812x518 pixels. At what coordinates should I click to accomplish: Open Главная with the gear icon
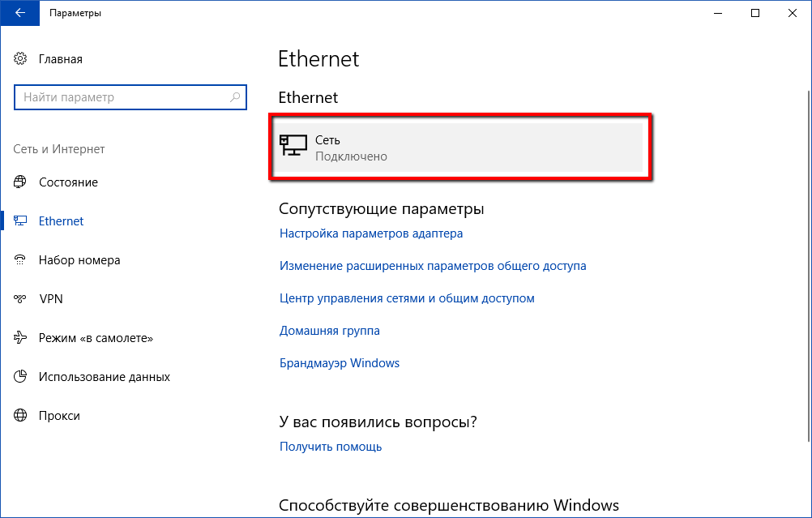(19, 58)
